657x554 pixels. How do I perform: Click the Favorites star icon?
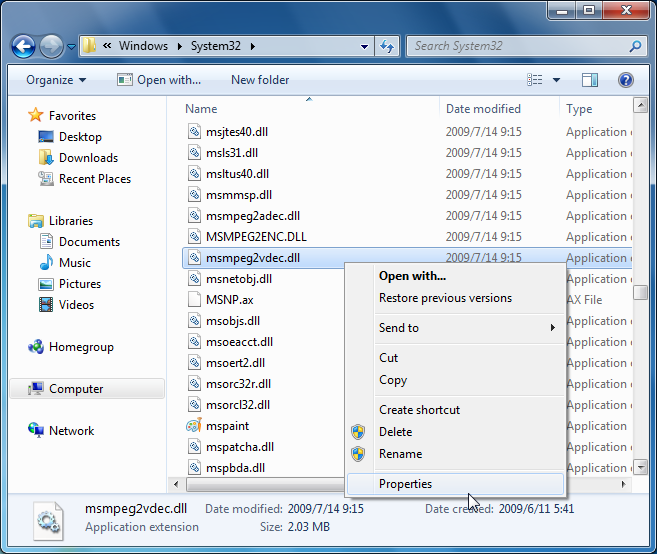click(36, 115)
